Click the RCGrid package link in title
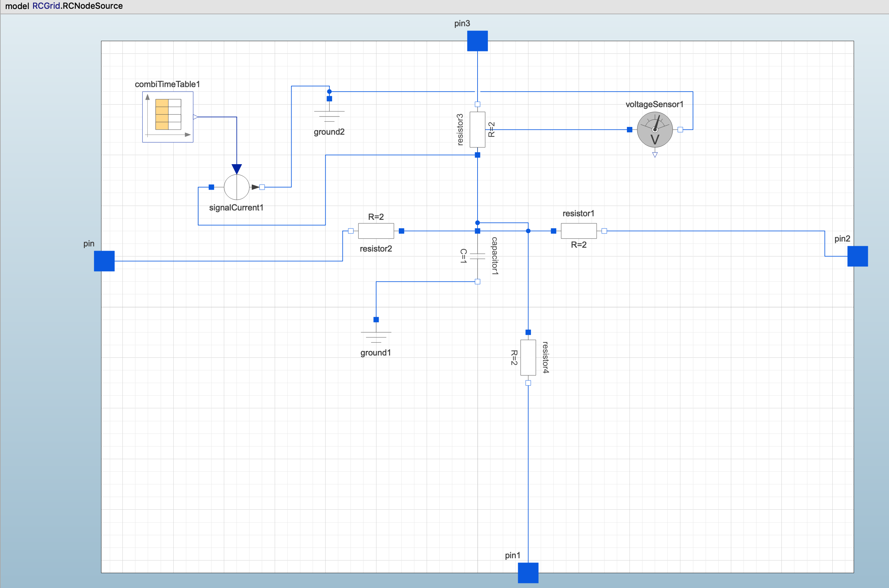Image resolution: width=889 pixels, height=588 pixels. tap(46, 6)
